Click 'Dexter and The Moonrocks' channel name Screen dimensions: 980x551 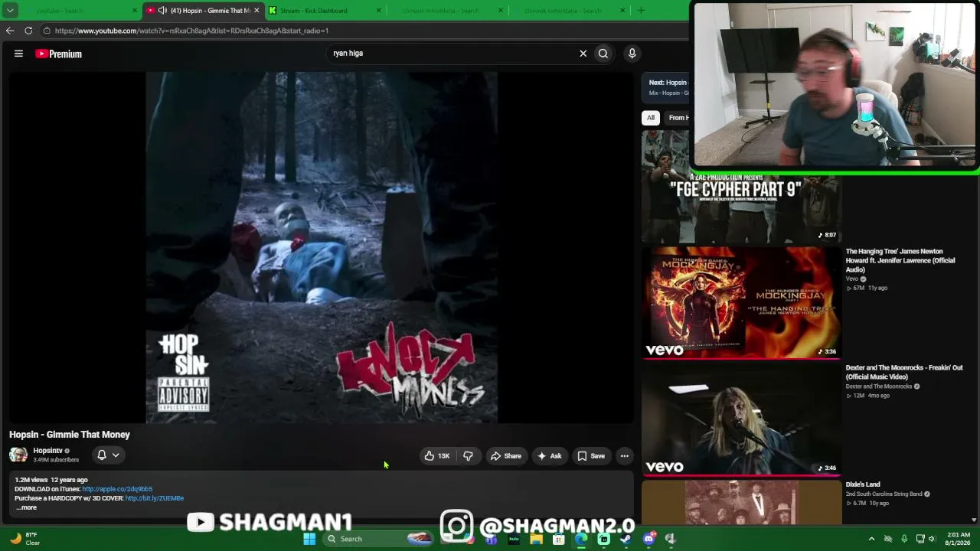[x=879, y=386]
